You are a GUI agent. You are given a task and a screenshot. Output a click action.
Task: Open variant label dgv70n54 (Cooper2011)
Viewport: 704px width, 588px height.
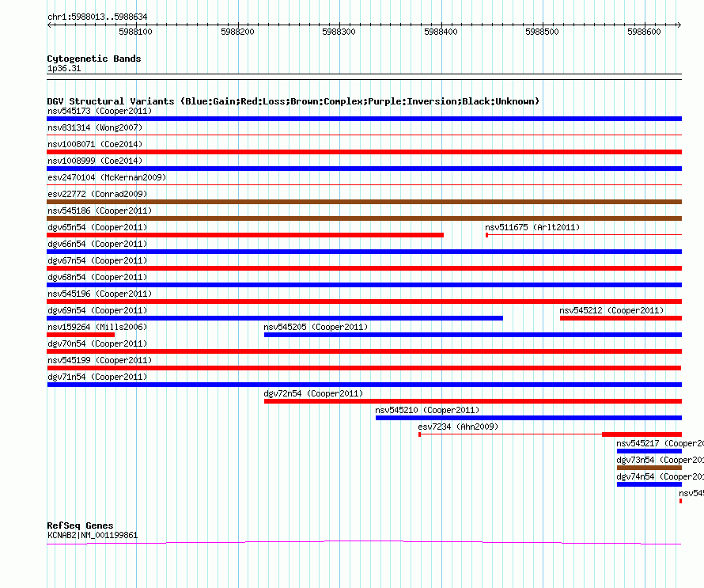click(x=97, y=343)
